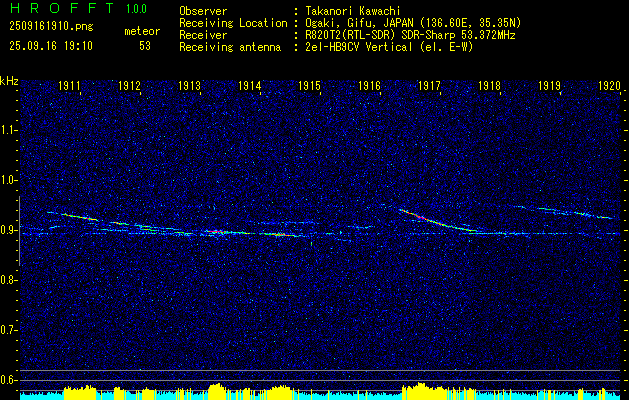The image size is (629, 400).
Task: Select the filename 2509161910.png
Action: click(51, 27)
